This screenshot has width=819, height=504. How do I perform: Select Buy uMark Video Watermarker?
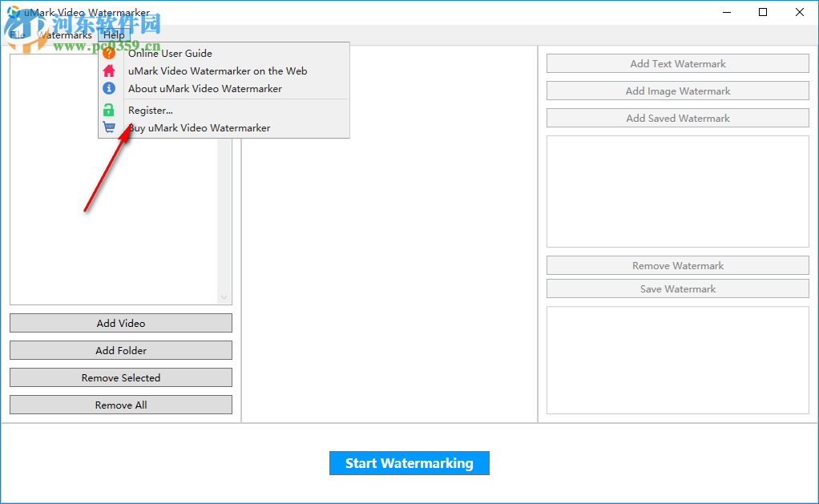tap(199, 127)
